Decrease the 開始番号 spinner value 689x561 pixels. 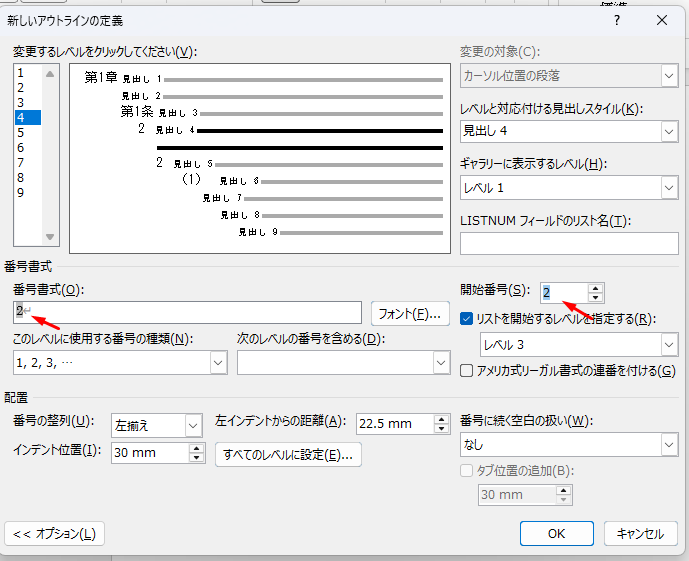(596, 298)
